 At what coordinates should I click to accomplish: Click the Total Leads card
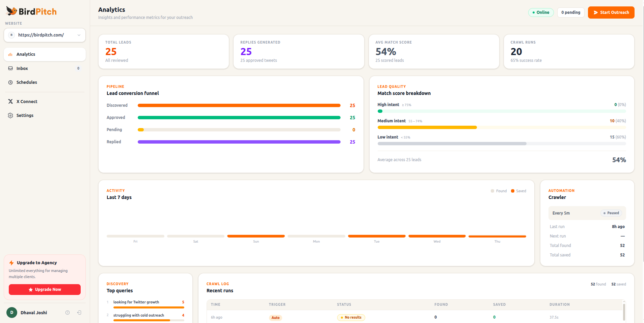[x=164, y=51]
